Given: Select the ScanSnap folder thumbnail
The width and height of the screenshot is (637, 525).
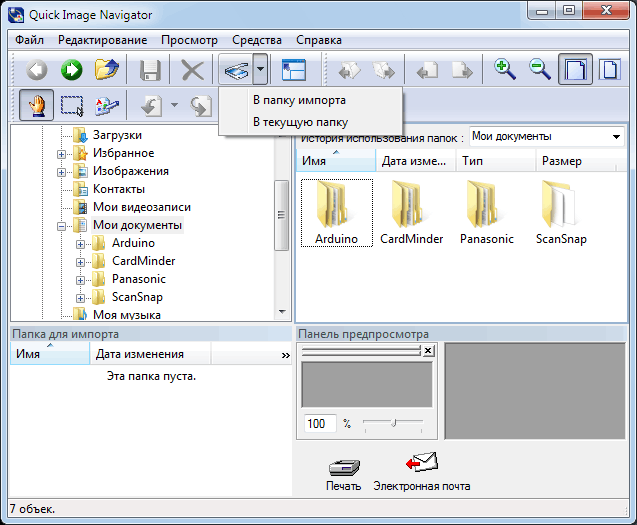Looking at the screenshot, I should click(561, 213).
